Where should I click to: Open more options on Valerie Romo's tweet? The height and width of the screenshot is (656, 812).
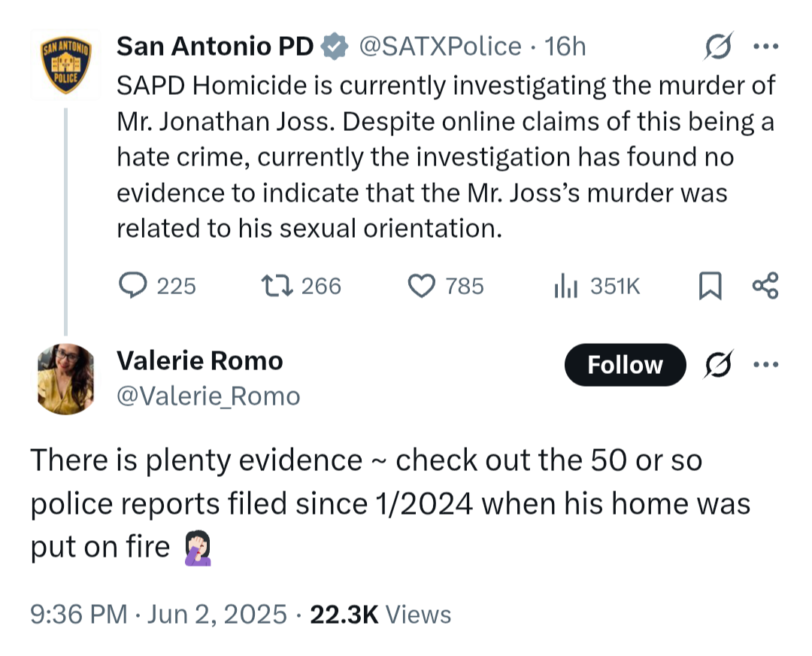click(x=765, y=364)
